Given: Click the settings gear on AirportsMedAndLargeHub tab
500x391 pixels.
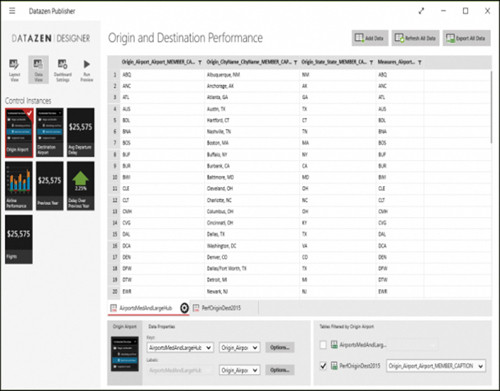Looking at the screenshot, I should [184, 308].
